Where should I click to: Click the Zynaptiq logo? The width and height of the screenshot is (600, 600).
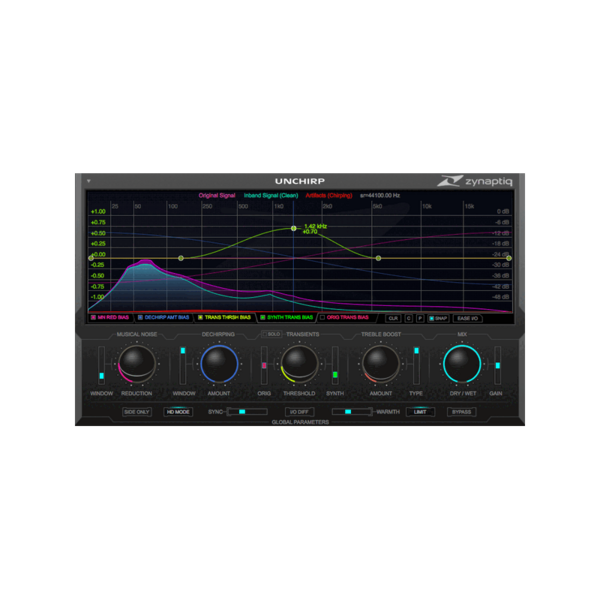point(475,181)
